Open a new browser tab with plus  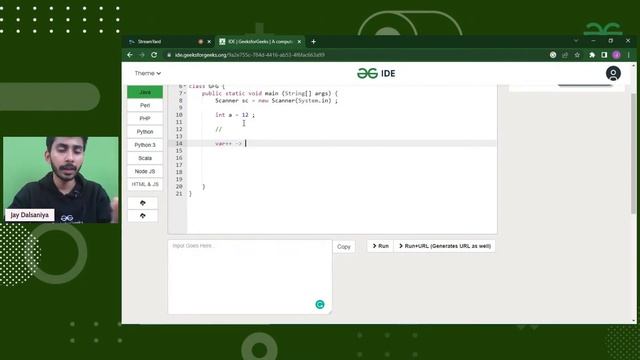pyautogui.click(x=313, y=41)
